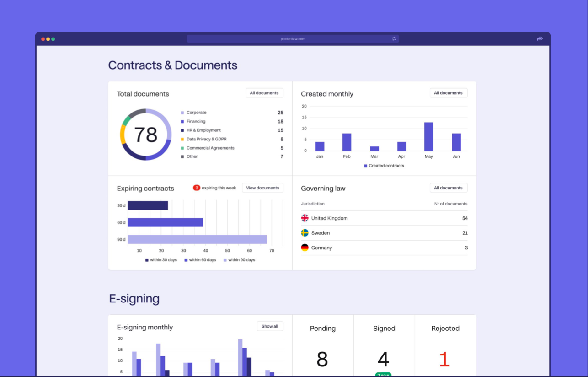Click the Germany flag icon
Viewport: 588px width, 377px height.
coord(305,248)
